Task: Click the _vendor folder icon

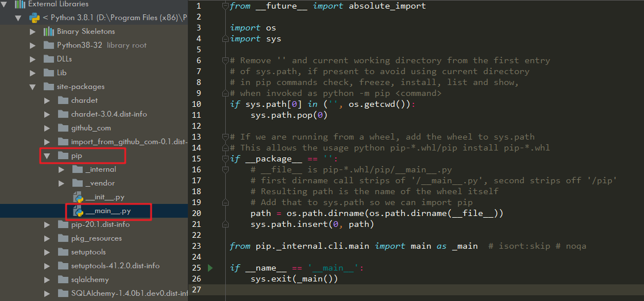Action: pyautogui.click(x=78, y=183)
